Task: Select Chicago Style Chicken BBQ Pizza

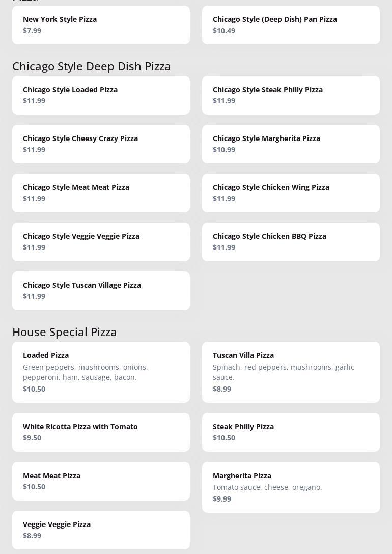Action: click(291, 242)
